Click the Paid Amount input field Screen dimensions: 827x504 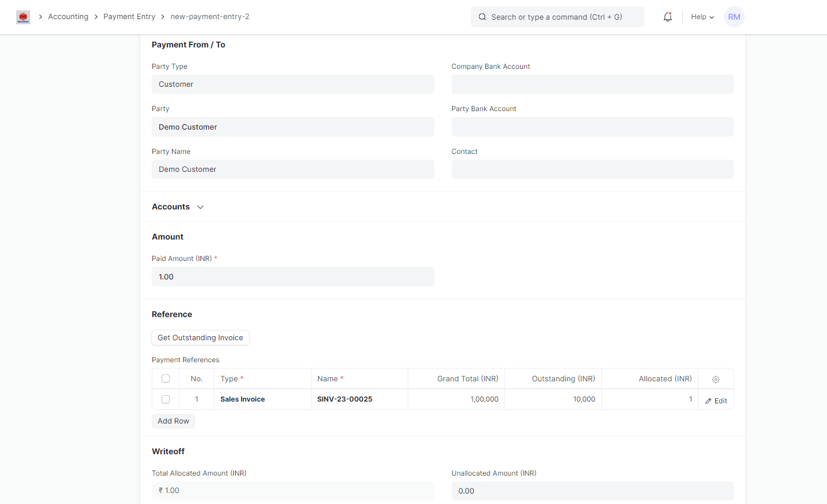(x=292, y=277)
